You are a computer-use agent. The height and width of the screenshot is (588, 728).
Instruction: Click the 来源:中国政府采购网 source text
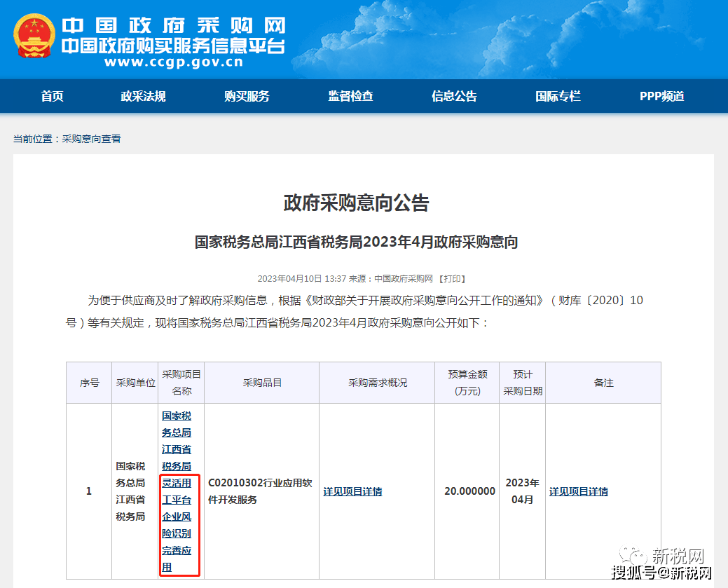coord(391,279)
